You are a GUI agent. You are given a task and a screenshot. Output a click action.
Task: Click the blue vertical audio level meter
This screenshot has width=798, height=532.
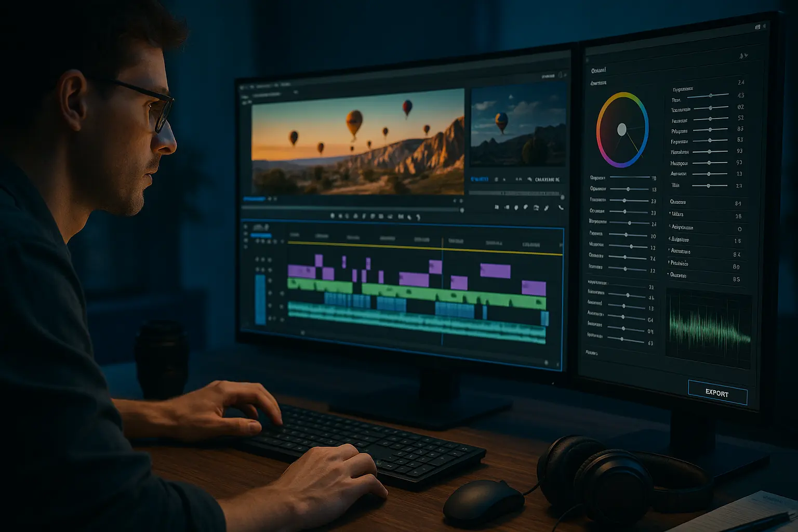[x=260, y=300]
